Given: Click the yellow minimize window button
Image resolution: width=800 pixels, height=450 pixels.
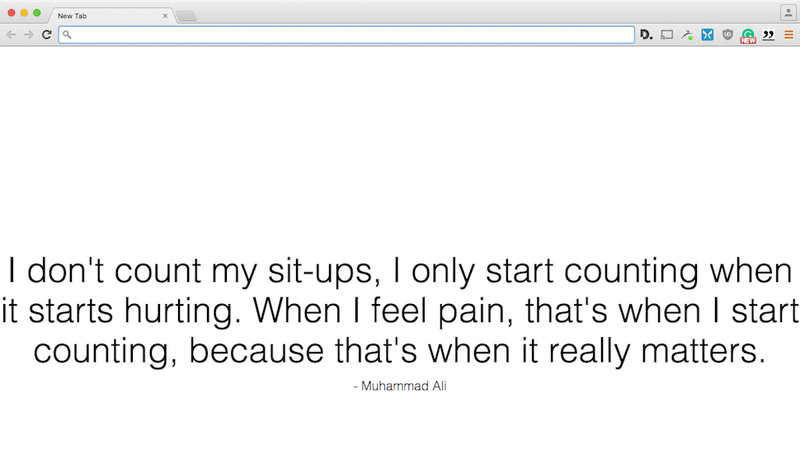Looking at the screenshot, I should click(x=24, y=13).
